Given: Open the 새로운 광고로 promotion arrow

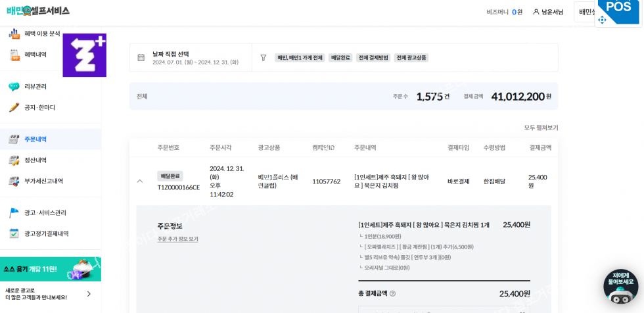Looking at the screenshot, I should 89,294.
